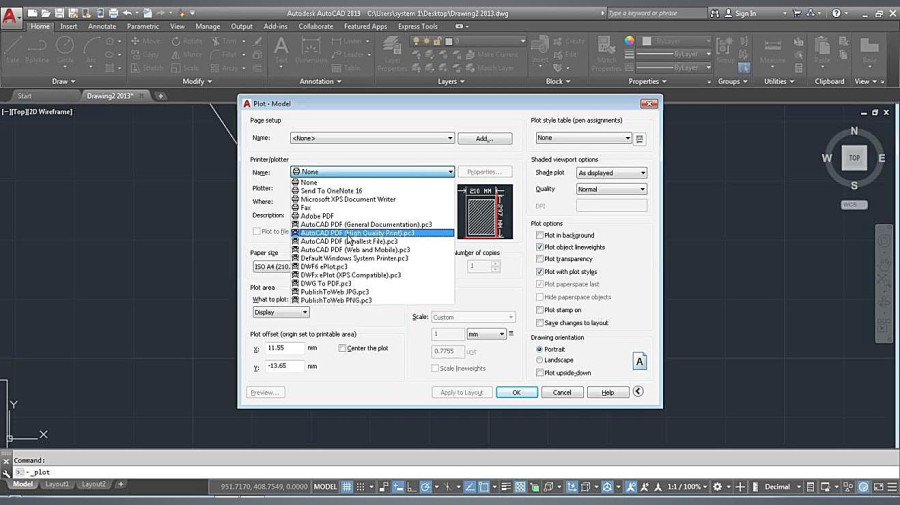Image resolution: width=900 pixels, height=505 pixels.
Task: Choose DWG To PDF.pc3 plotter
Action: tap(372, 283)
